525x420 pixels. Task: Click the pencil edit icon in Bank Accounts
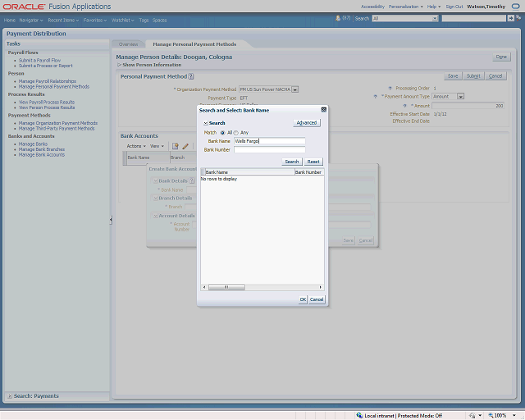pos(185,146)
